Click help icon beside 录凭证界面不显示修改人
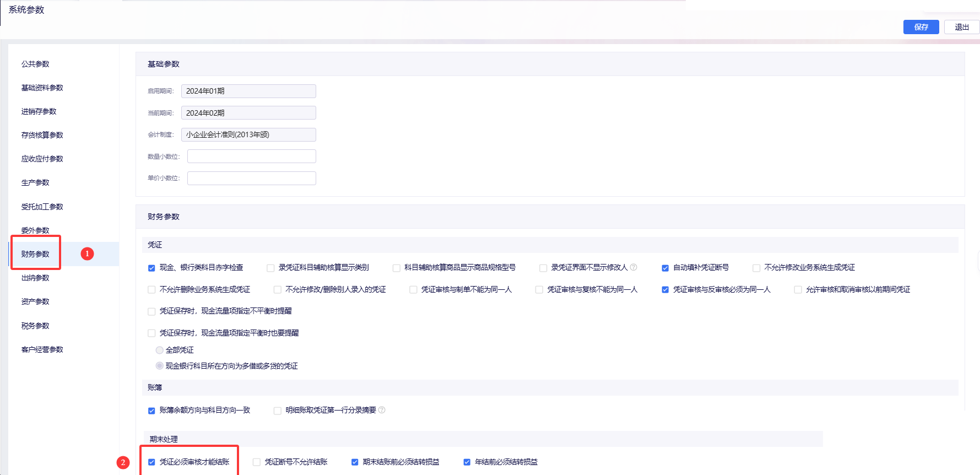The height and width of the screenshot is (475, 980). coord(634,267)
